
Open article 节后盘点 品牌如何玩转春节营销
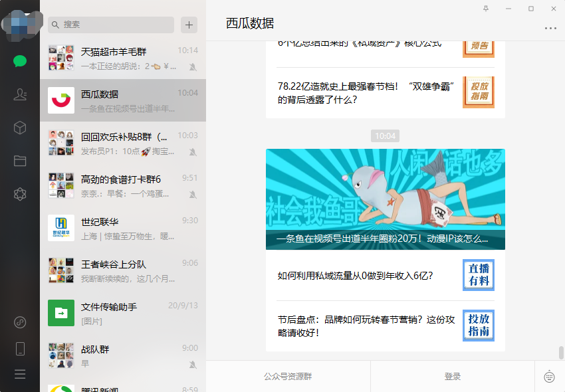(x=386, y=326)
